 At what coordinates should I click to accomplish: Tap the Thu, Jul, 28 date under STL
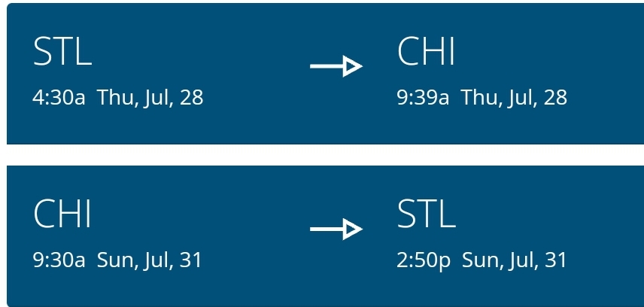coord(150,98)
